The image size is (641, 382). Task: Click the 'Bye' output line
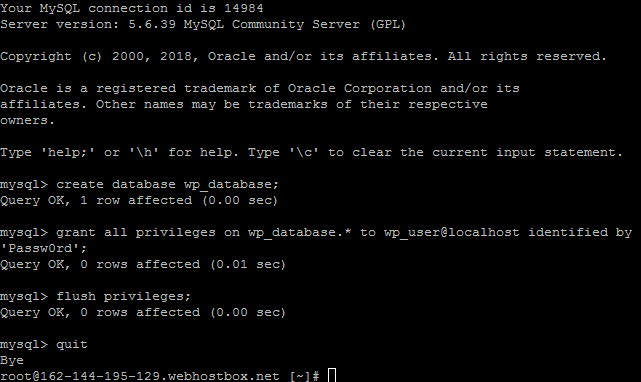click(12, 360)
